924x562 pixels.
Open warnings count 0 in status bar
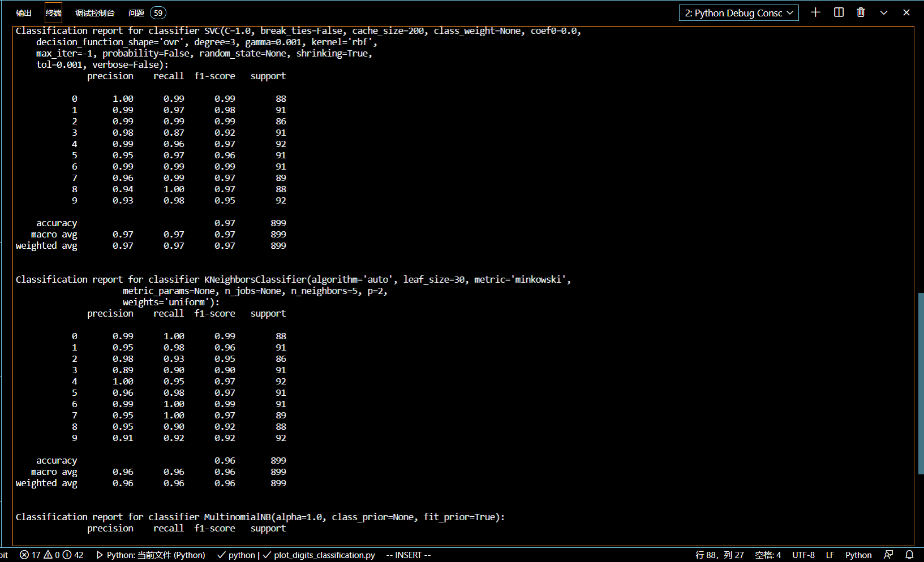click(51, 555)
